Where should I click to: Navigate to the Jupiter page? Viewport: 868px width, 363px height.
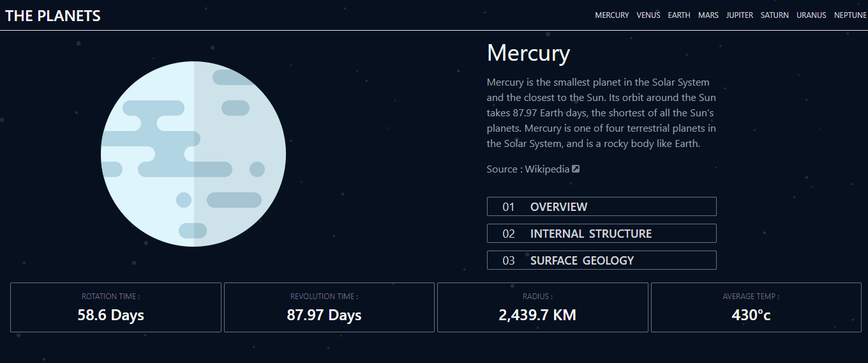coord(740,15)
